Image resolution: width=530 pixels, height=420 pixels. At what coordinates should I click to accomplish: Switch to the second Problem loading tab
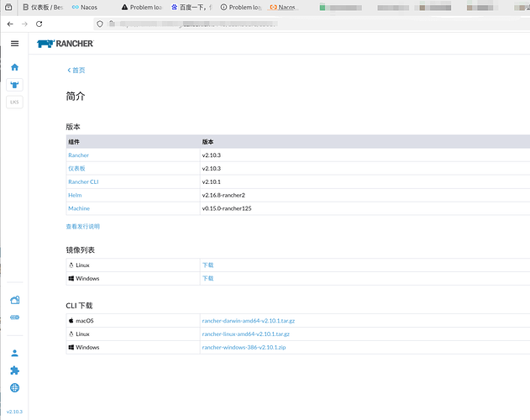[241, 7]
